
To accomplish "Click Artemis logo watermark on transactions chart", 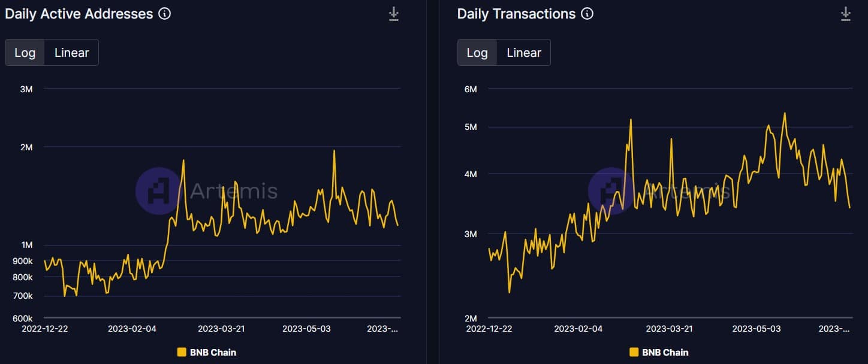I will click(x=610, y=190).
